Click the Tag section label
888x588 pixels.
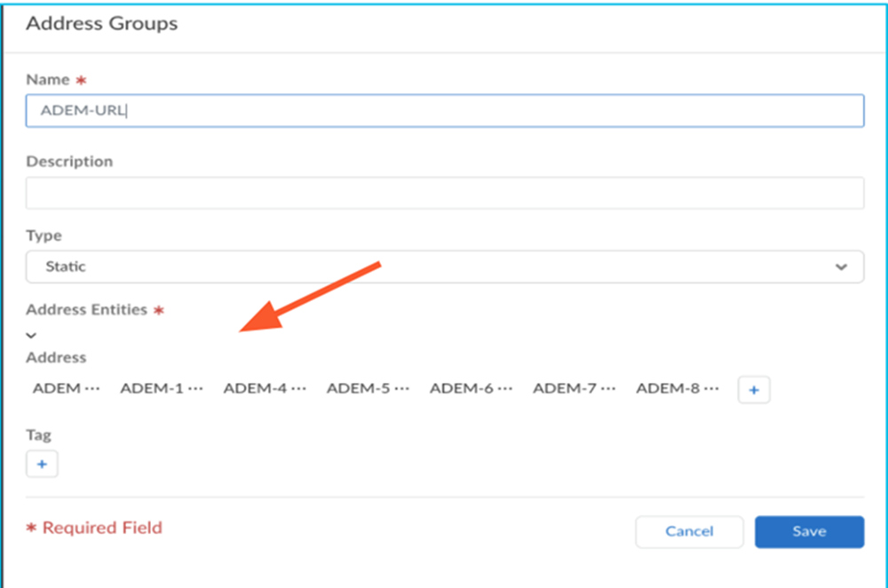pos(38,435)
